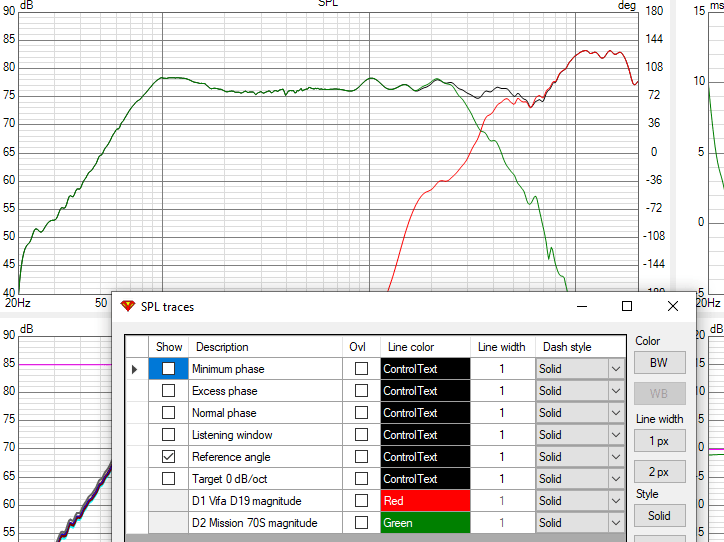Screen dimensions: 724x542
Task: Close the SPL traces window
Action: (673, 306)
